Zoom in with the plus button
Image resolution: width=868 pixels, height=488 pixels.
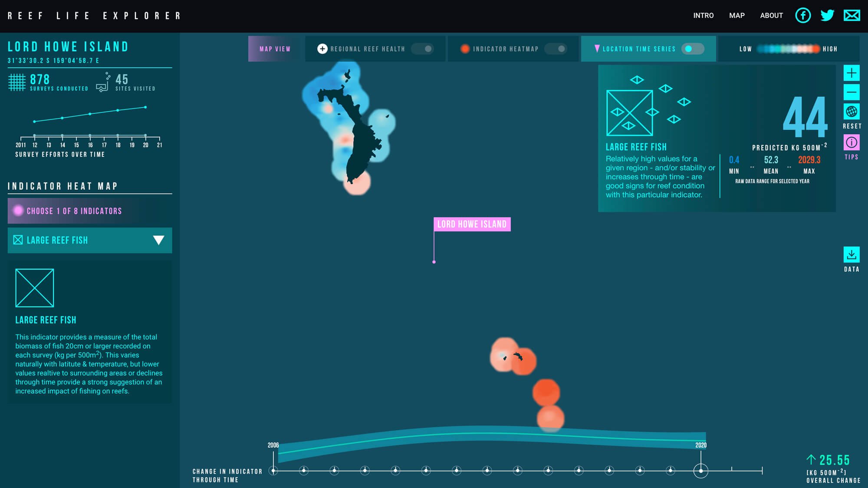[852, 73]
